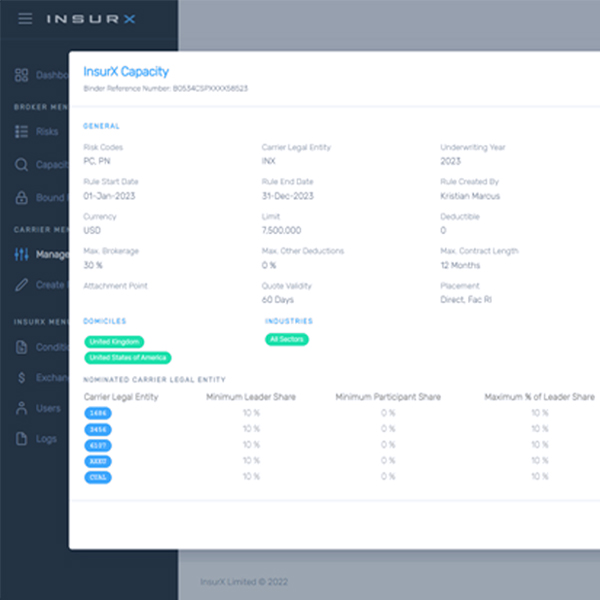Select the Carrier Legal Entity value INX

click(x=269, y=161)
